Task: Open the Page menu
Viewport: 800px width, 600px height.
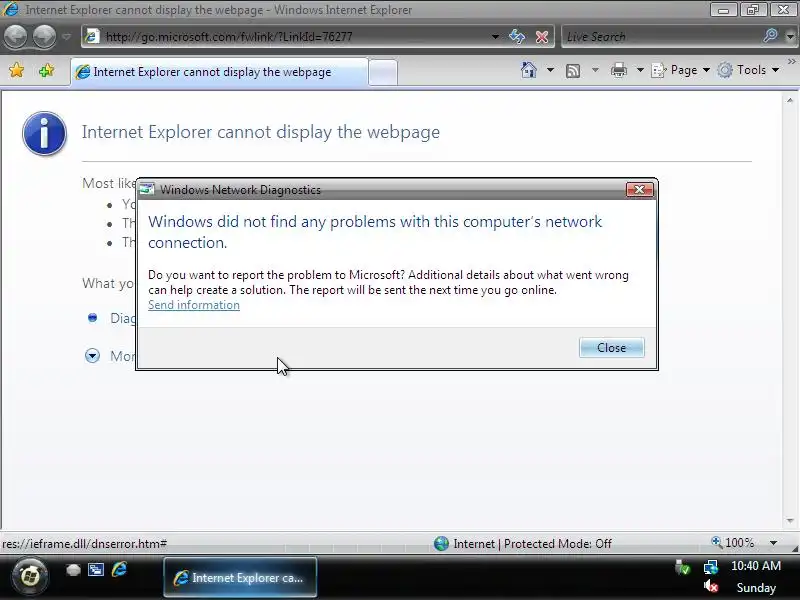Action: [x=681, y=70]
